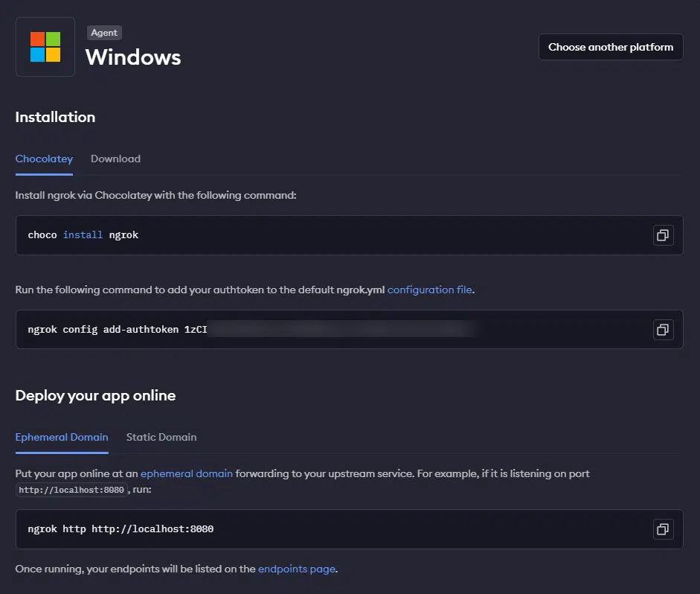Viewport: 700px width, 594px height.
Task: Click Choose another platform button
Action: [x=611, y=47]
